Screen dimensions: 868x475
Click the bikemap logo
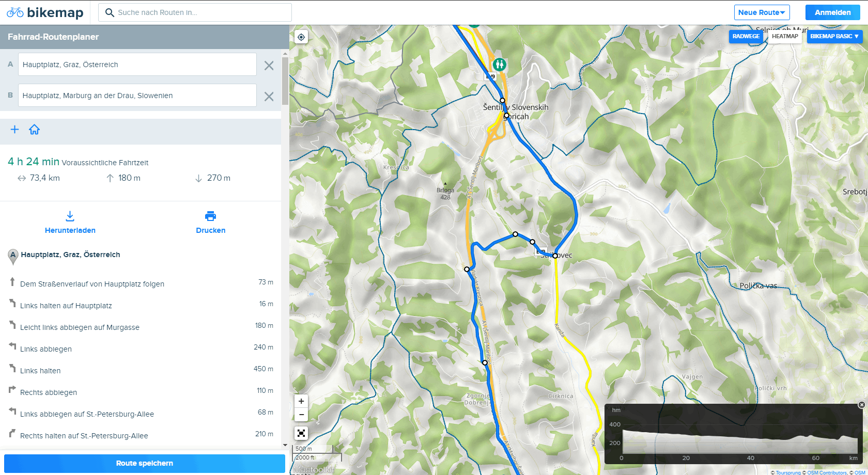pyautogui.click(x=45, y=12)
